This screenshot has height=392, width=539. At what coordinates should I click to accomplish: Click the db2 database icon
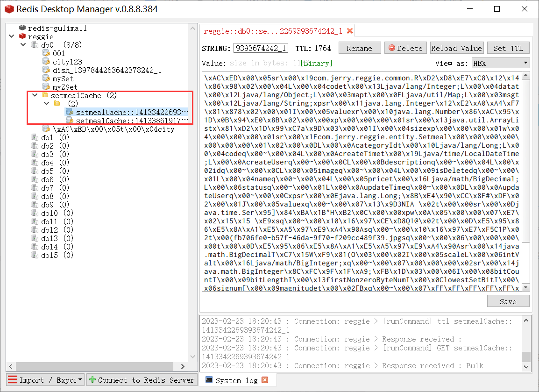pos(35,145)
